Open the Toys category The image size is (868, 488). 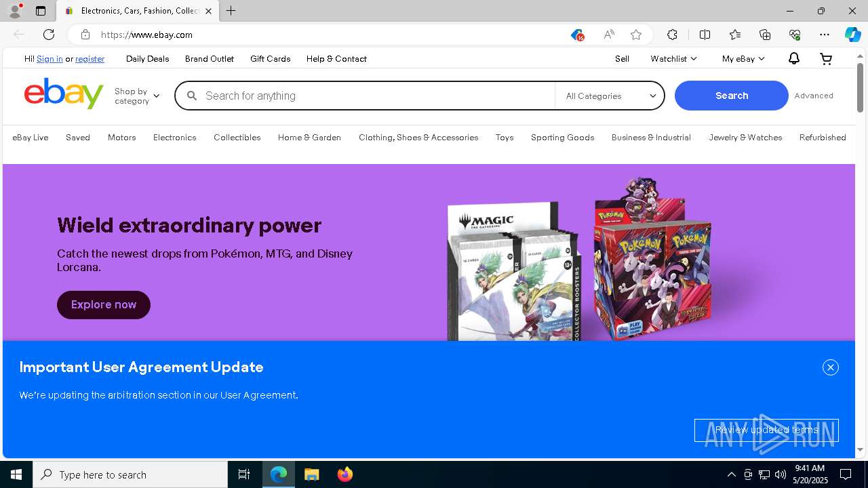tap(505, 138)
